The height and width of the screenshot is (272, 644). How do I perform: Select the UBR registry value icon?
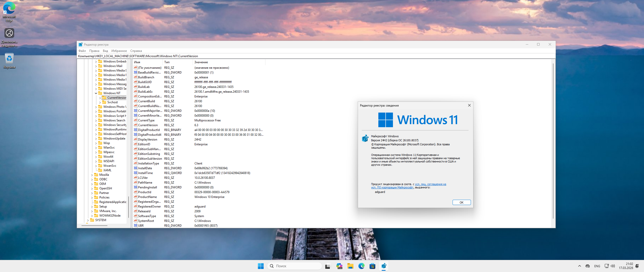pos(136,226)
